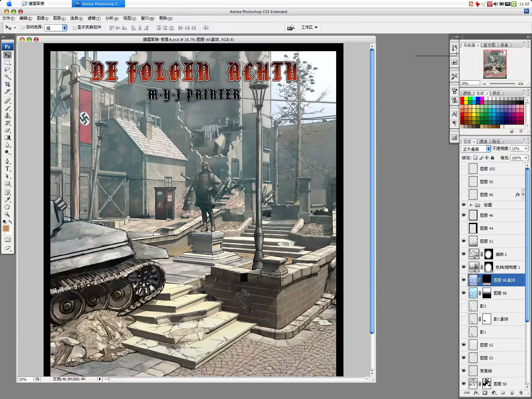Expand 图层 99 layer effects arrow
This screenshot has width=532, height=399.
tap(523, 195)
